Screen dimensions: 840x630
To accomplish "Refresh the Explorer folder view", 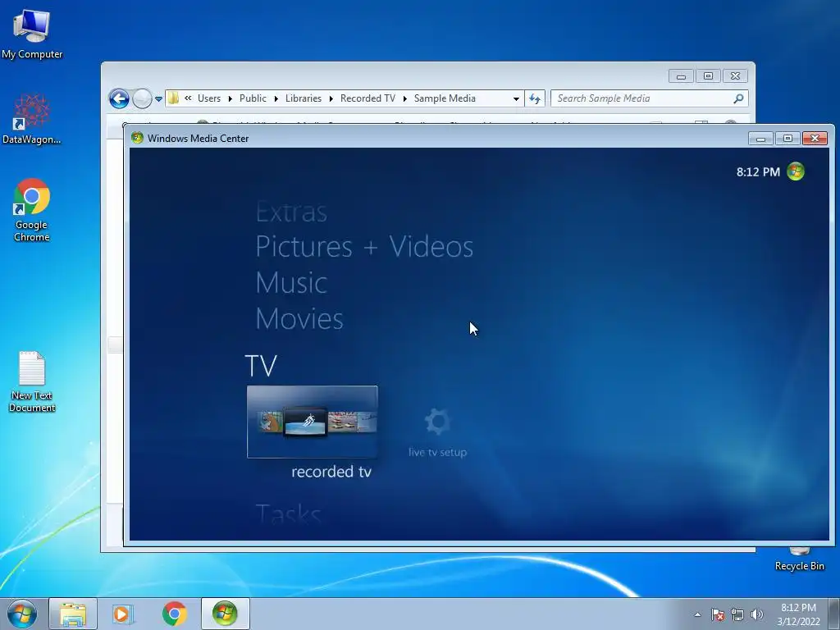I will 535,98.
